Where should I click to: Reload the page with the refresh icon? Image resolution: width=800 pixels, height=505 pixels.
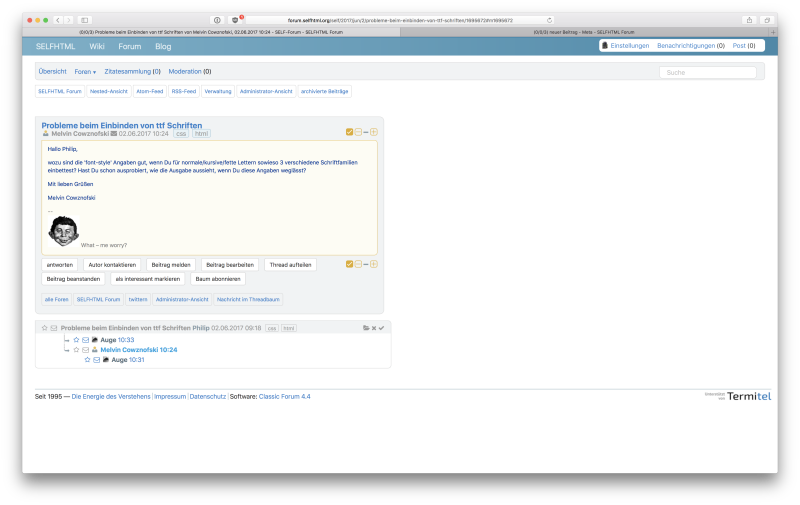point(549,20)
